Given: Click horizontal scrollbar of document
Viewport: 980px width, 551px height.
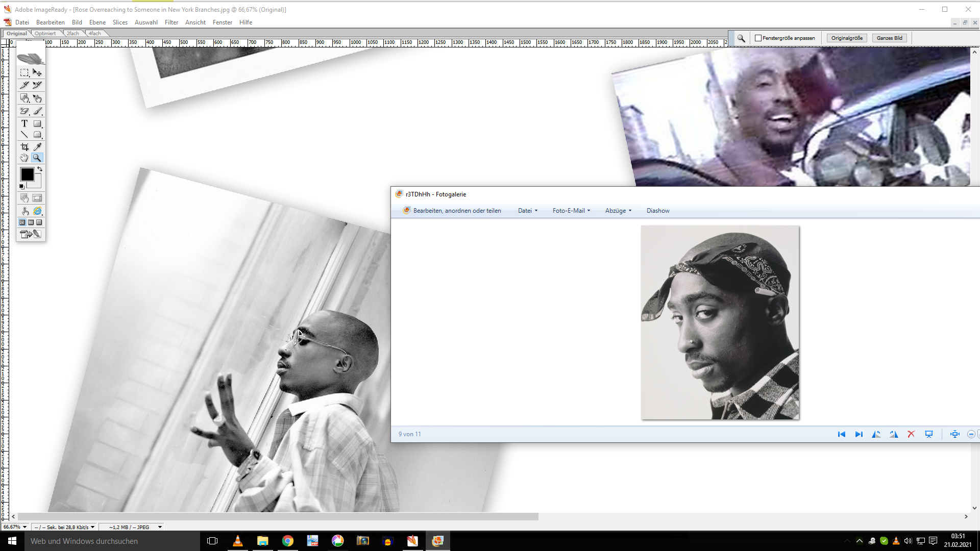Looking at the screenshot, I should click(x=278, y=517).
